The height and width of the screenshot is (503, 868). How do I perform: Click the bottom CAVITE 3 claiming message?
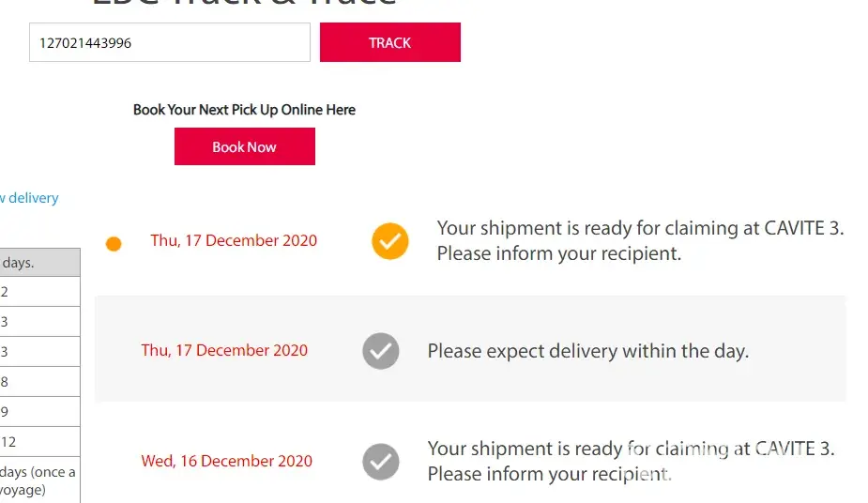click(x=631, y=461)
